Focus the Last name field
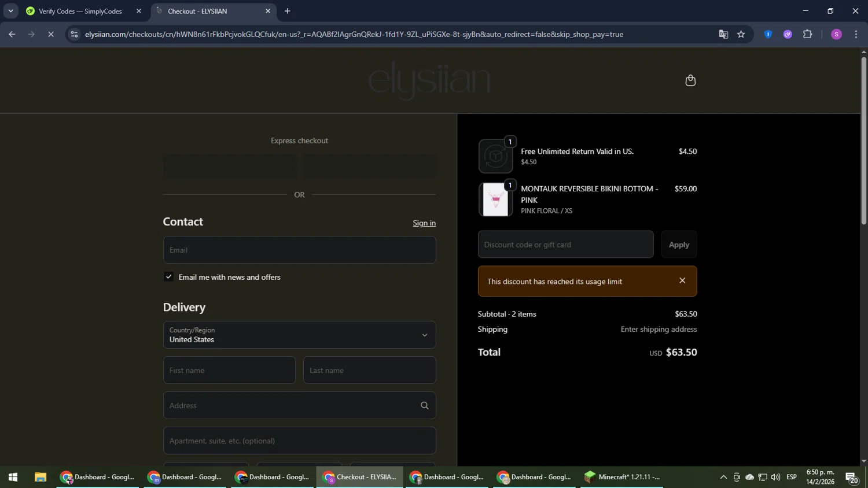 click(x=369, y=370)
